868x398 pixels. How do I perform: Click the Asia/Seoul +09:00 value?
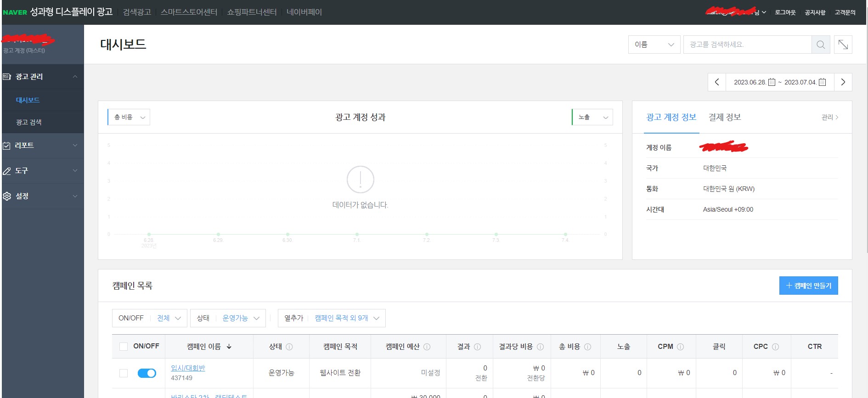(728, 209)
